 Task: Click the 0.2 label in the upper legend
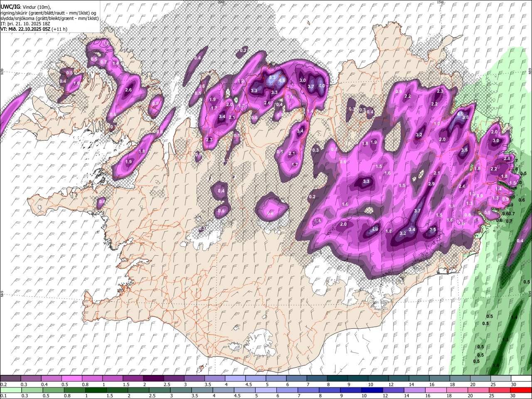3,384
